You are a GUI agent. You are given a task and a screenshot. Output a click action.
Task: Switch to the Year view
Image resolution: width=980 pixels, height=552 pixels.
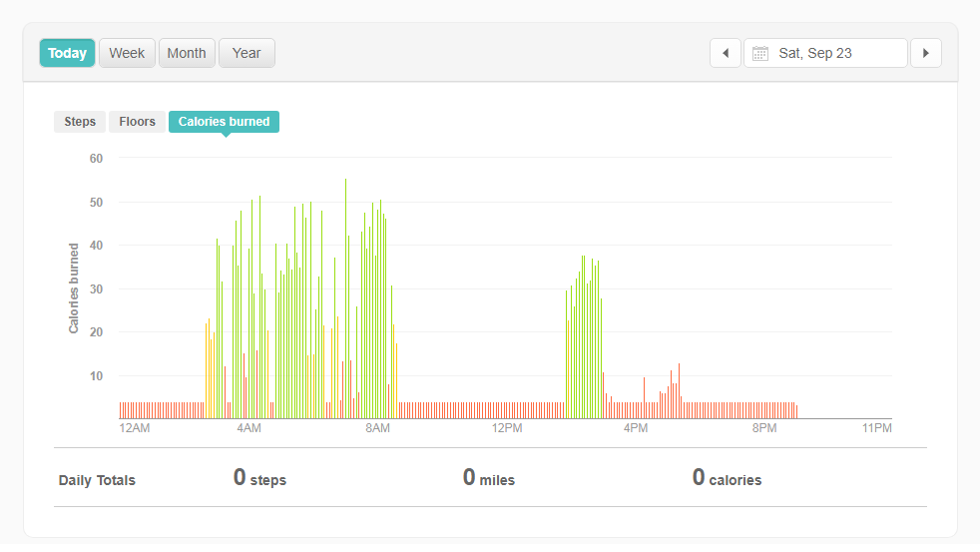pyautogui.click(x=246, y=53)
